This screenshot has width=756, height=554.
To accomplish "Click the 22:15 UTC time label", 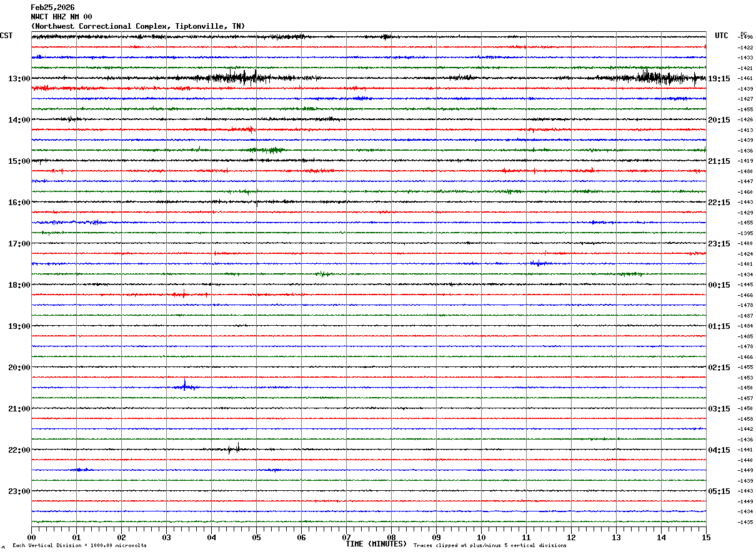I will click(719, 203).
